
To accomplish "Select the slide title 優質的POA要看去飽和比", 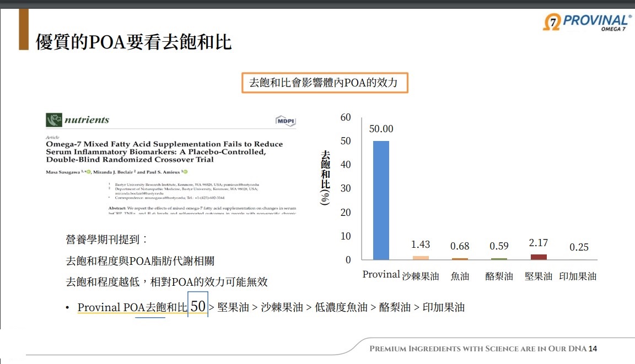I will (133, 42).
